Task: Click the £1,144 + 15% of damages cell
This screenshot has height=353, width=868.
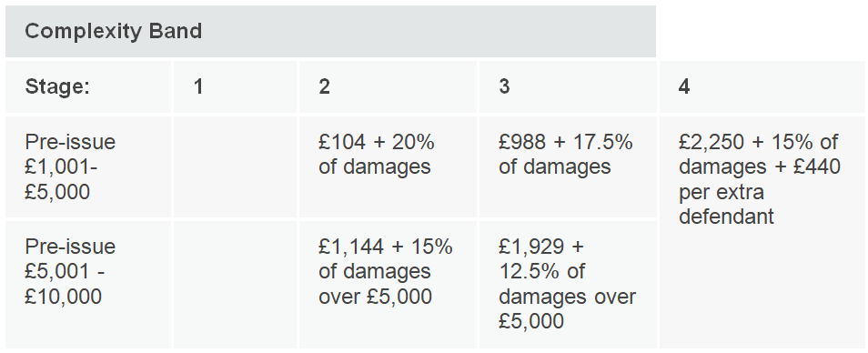Action: point(388,285)
